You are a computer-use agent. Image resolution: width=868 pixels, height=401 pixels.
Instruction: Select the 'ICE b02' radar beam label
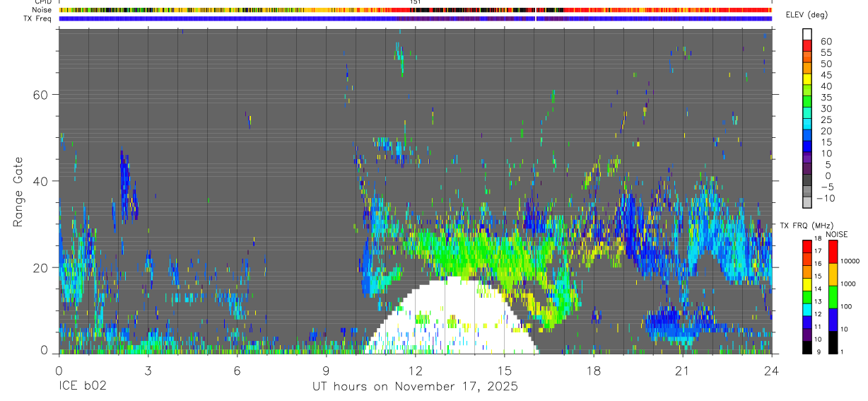point(82,387)
